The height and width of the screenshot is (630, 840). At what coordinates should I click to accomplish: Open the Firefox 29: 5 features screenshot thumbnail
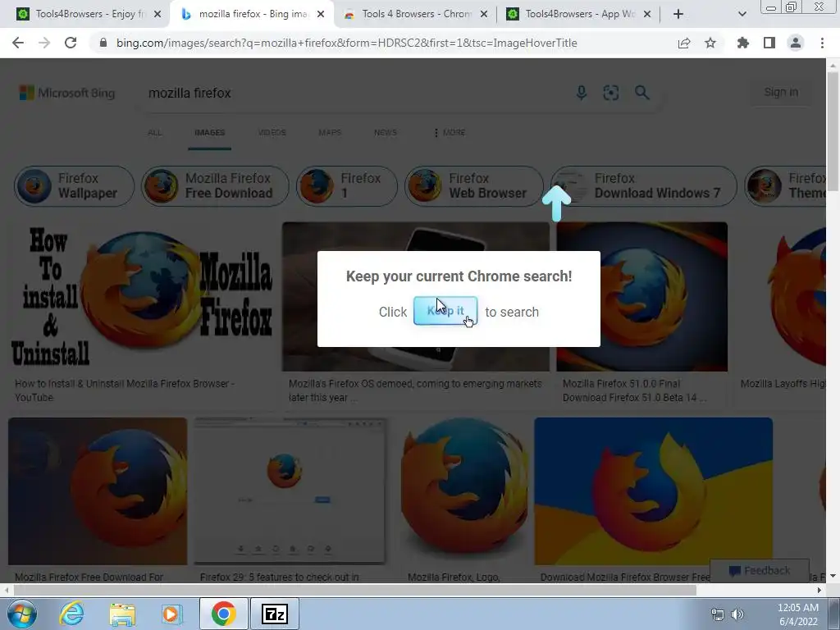[x=290, y=491]
